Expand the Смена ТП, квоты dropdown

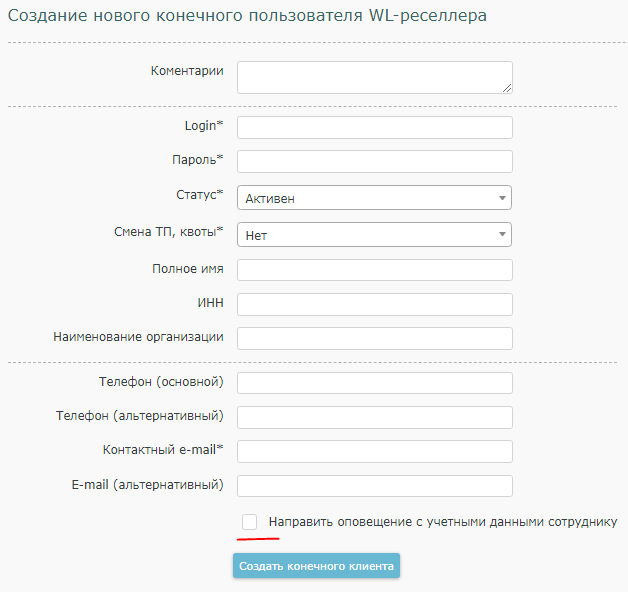[x=374, y=235]
